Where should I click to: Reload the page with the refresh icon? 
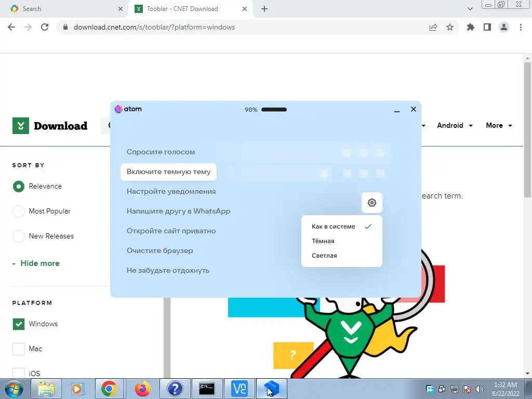coord(45,27)
